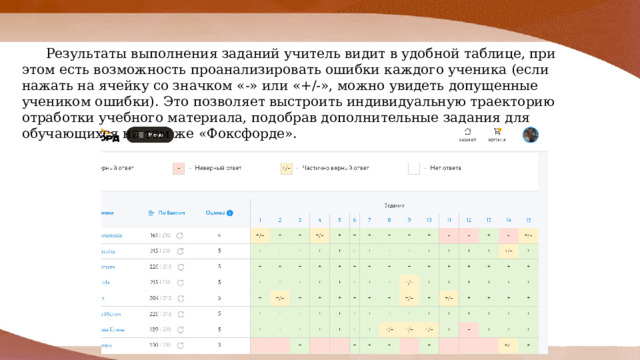
Task: Click the Оценка column header
Action: tap(215, 213)
